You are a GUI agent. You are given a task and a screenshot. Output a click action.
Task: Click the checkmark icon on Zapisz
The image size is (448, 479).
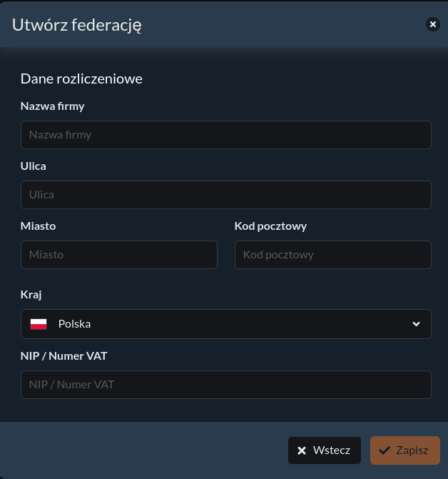385,450
